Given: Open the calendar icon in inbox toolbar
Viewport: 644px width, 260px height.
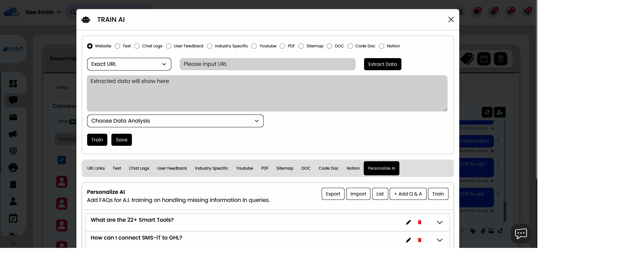Looking at the screenshot, I should (x=484, y=59).
